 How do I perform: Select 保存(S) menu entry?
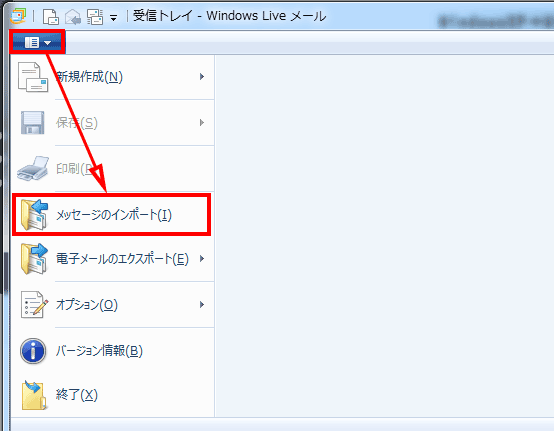(x=113, y=123)
